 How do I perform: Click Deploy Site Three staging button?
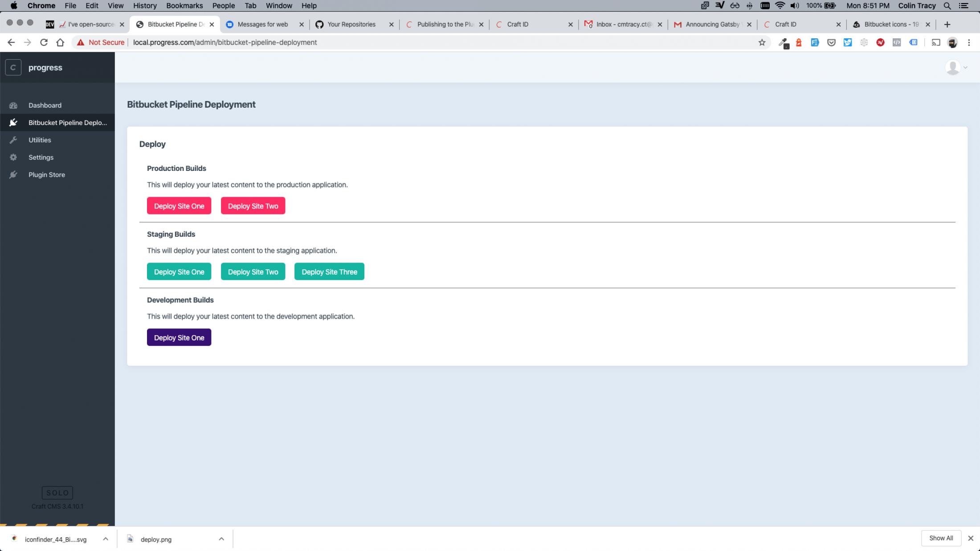329,271
